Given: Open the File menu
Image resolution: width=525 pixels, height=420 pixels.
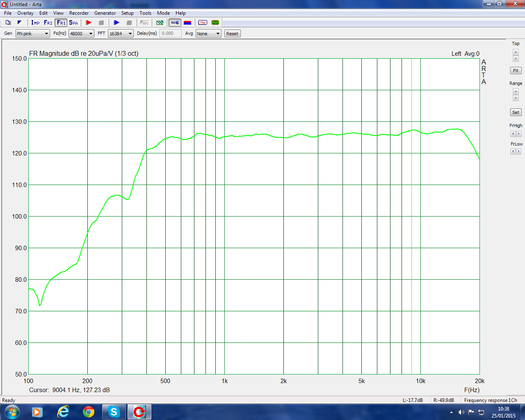Looking at the screenshot, I should click(x=8, y=13).
